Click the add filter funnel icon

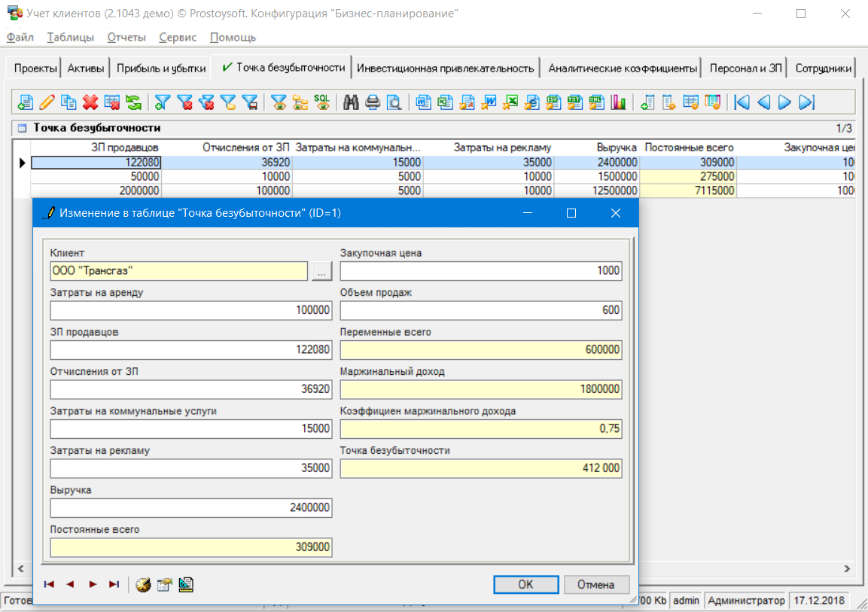pyautogui.click(x=163, y=102)
